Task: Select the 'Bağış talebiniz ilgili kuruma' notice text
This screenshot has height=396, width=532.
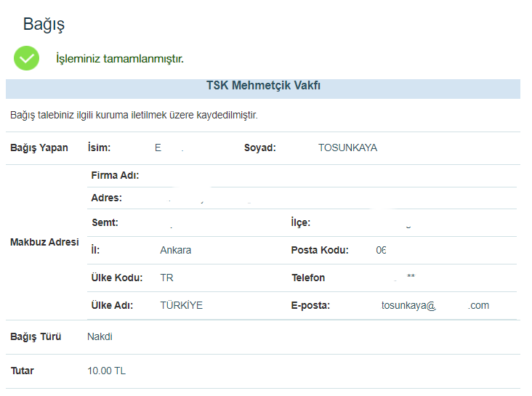Action: 134,116
